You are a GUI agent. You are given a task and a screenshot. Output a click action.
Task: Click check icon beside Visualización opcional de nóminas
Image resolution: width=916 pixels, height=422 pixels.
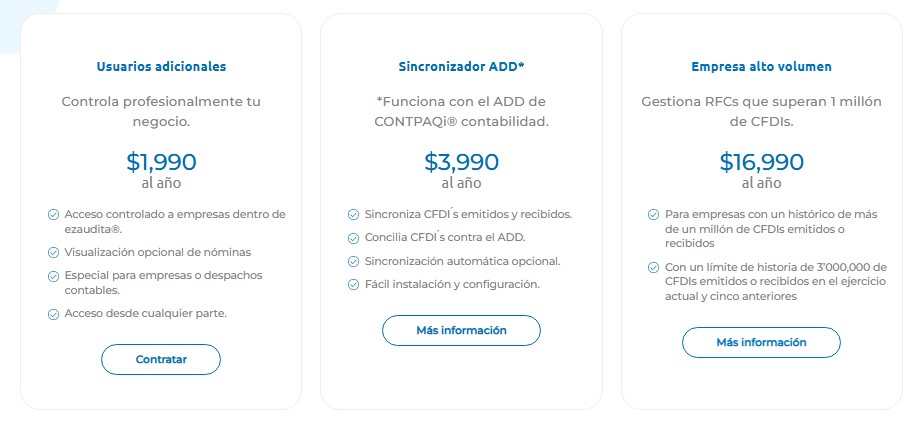click(53, 252)
